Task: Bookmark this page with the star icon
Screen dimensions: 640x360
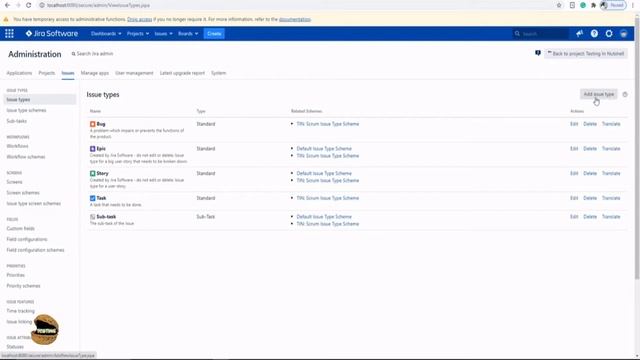Action: [x=559, y=5]
